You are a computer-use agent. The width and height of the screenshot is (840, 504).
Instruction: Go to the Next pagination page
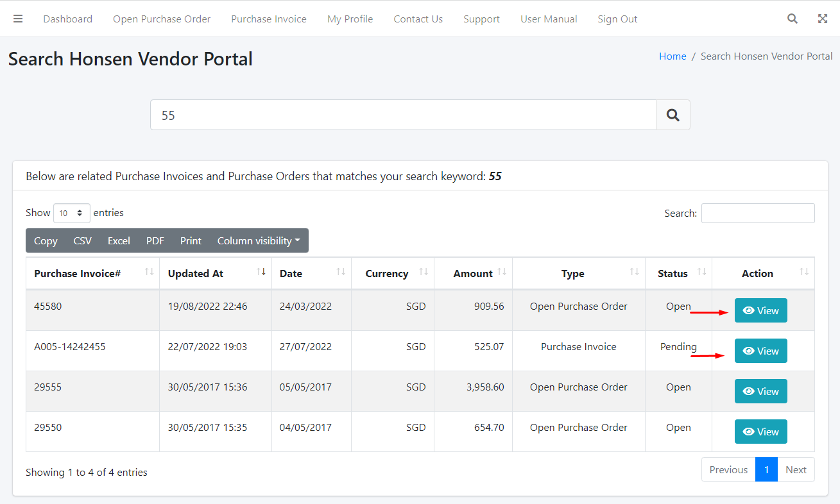796,469
